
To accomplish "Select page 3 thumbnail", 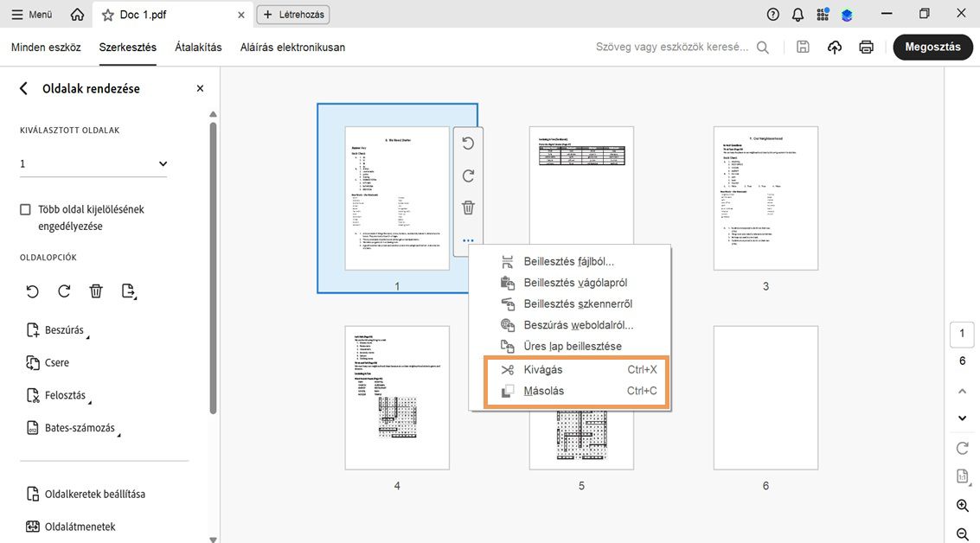I will tap(765, 198).
